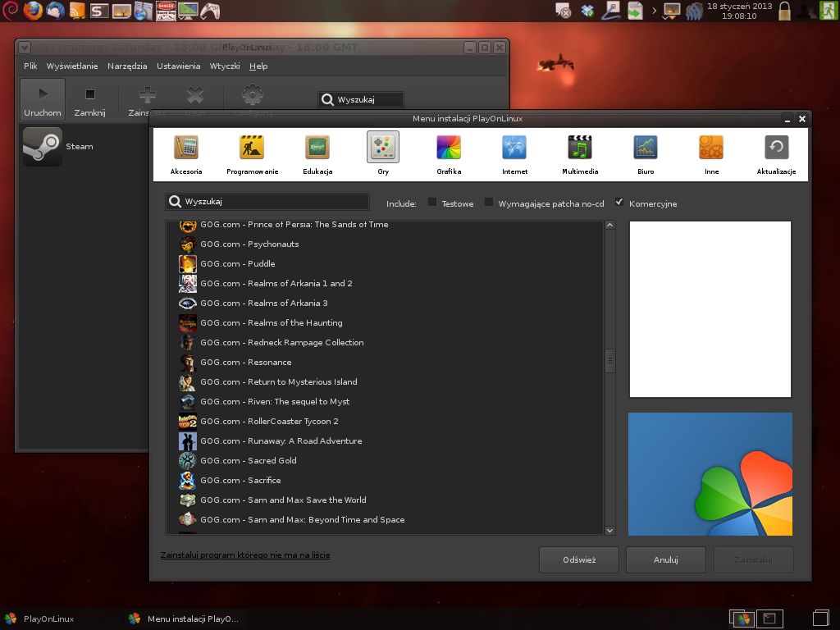Viewport: 840px width, 630px height.
Task: Open the Wyświetlanie menu
Action: pos(72,66)
